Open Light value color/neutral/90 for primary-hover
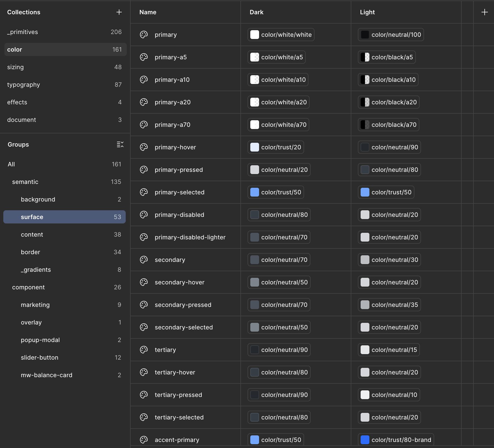The height and width of the screenshot is (448, 494). click(389, 147)
